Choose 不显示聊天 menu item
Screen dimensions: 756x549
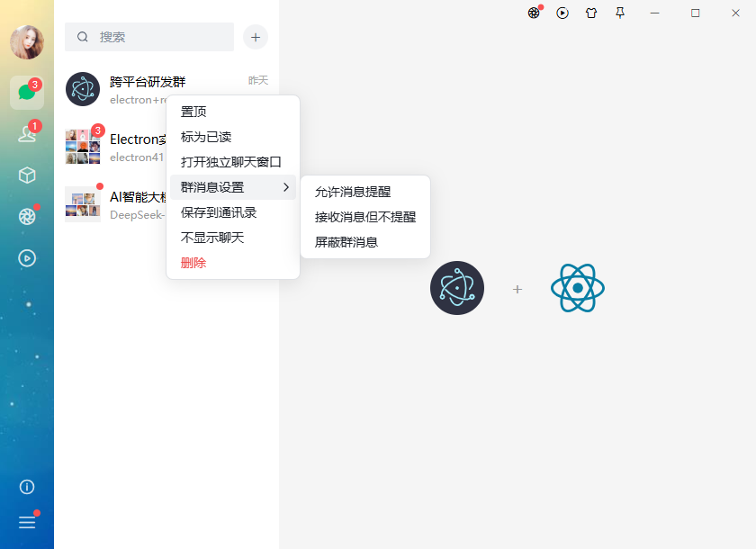point(233,238)
